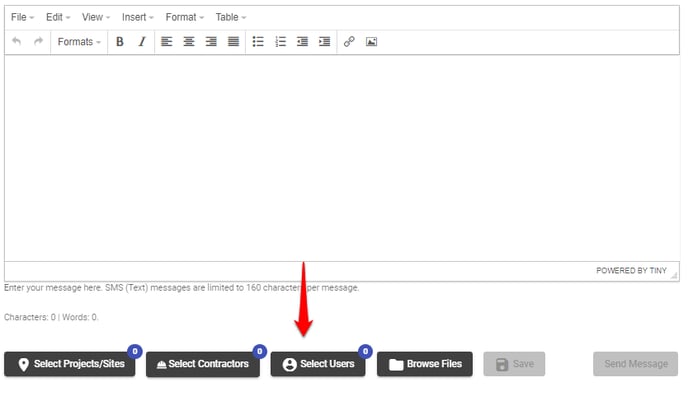The image size is (688, 401).
Task: Click the Select Users button
Action: [318, 364]
